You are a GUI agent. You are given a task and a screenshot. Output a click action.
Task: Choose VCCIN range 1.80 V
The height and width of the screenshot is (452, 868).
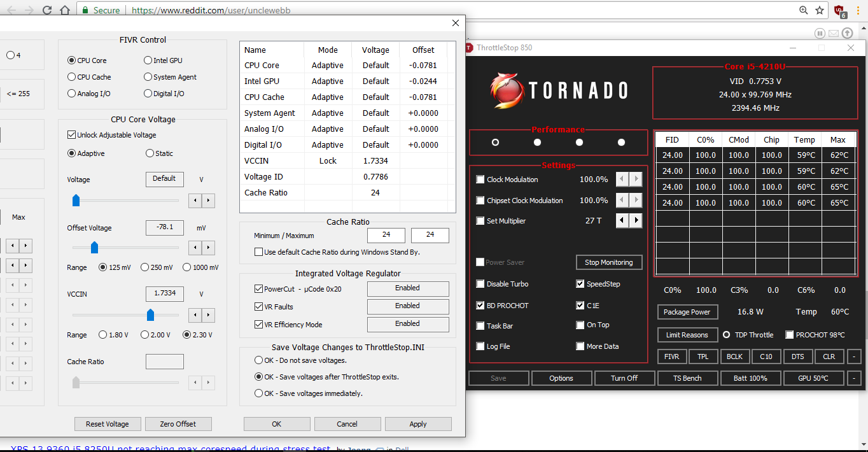tap(103, 335)
